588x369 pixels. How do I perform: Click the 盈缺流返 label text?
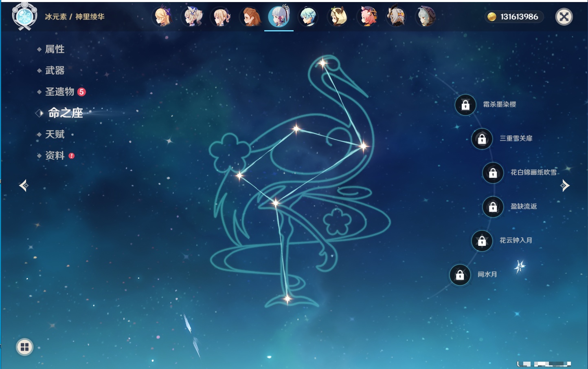click(524, 206)
